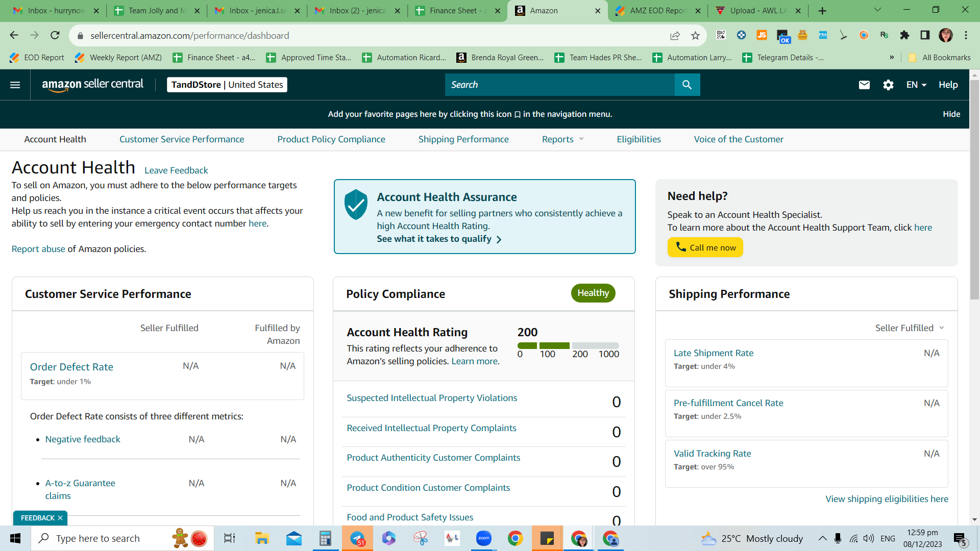Open the Chrome extensions puzzle icon
The width and height of the screenshot is (980, 551).
pos(904,35)
